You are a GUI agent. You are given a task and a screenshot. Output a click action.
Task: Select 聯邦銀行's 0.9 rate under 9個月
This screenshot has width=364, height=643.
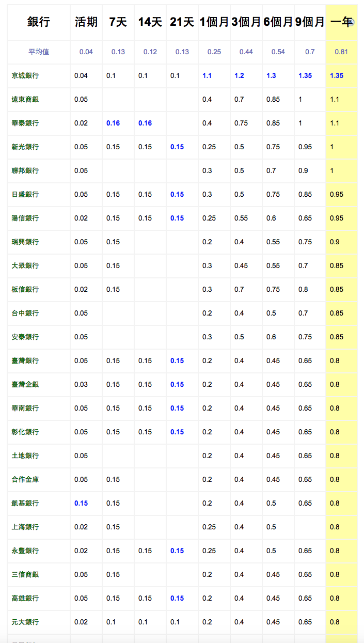click(x=303, y=170)
